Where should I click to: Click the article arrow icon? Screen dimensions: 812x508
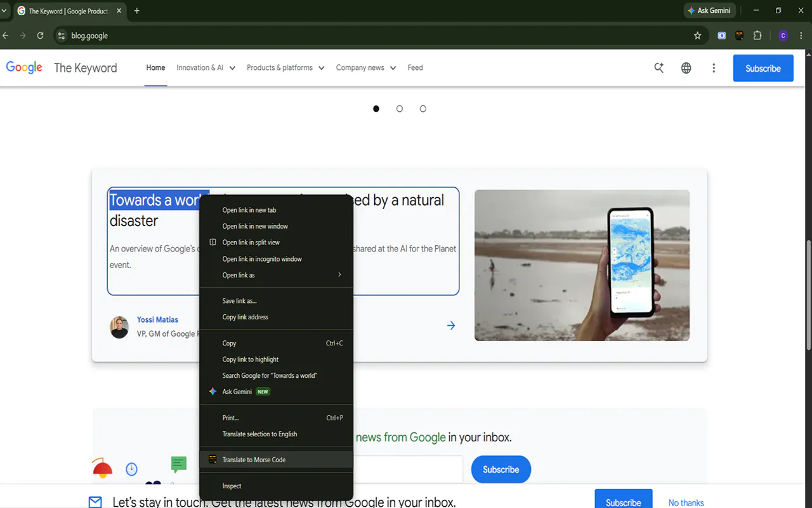(451, 326)
